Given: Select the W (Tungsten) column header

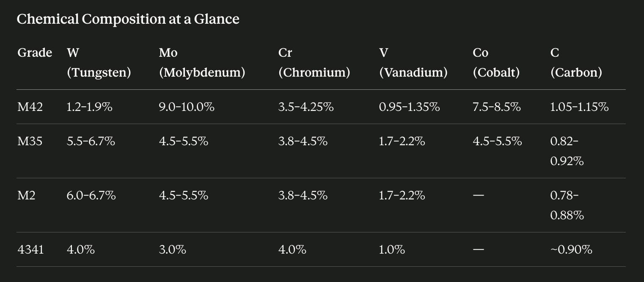Looking at the screenshot, I should [99, 63].
